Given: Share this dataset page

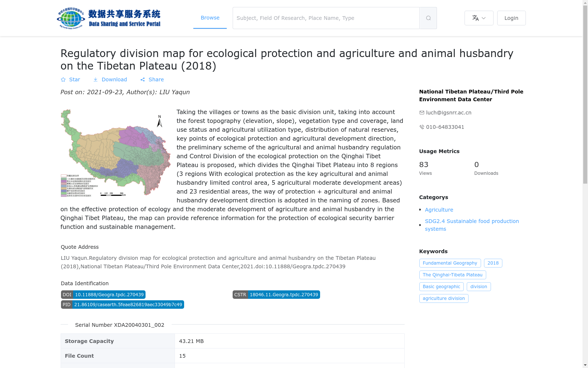Looking at the screenshot, I should (x=152, y=79).
